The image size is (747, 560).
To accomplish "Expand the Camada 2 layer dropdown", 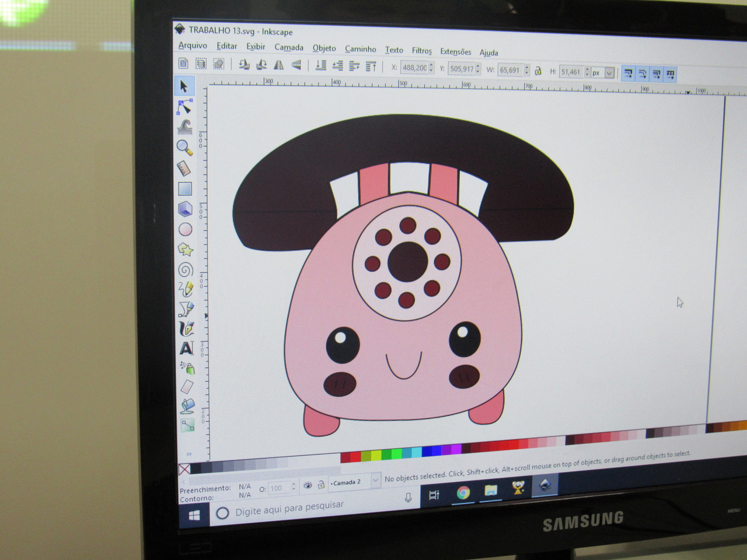I will tap(375, 480).
